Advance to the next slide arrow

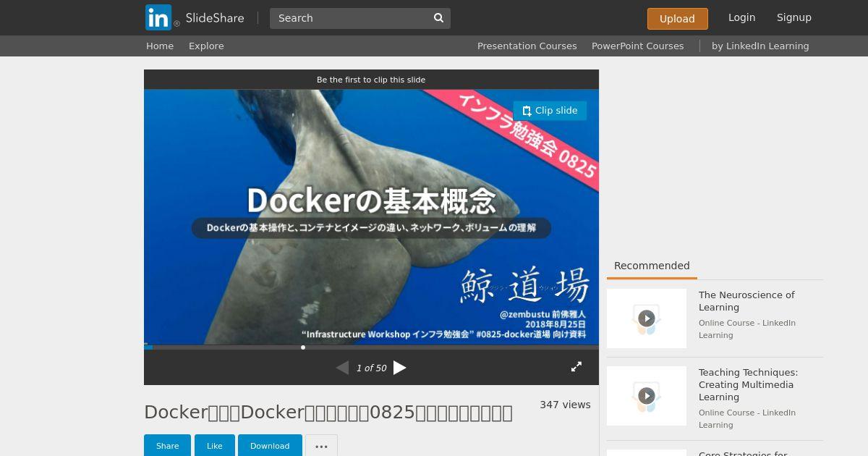399,368
